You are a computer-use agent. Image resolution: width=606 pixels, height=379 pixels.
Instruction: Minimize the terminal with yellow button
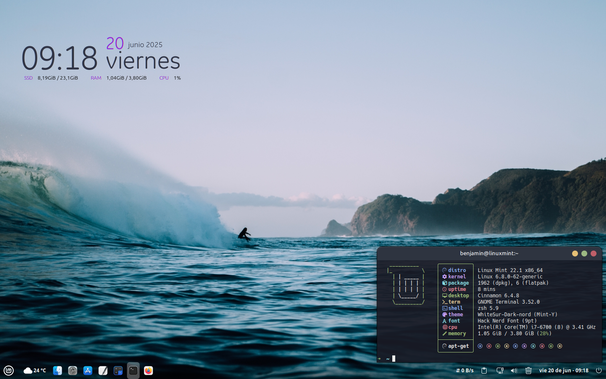point(575,253)
